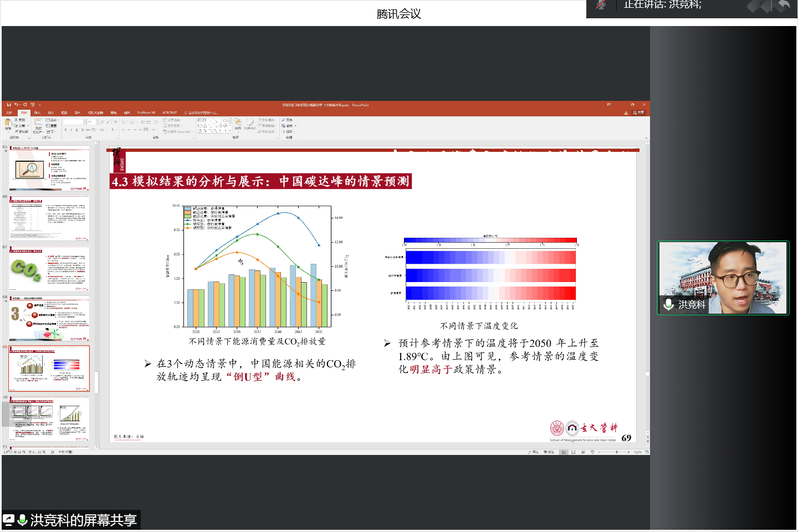Viewport: 798px width, 532px height.
Task: Toggle underline formatting in font group
Action: (76, 130)
